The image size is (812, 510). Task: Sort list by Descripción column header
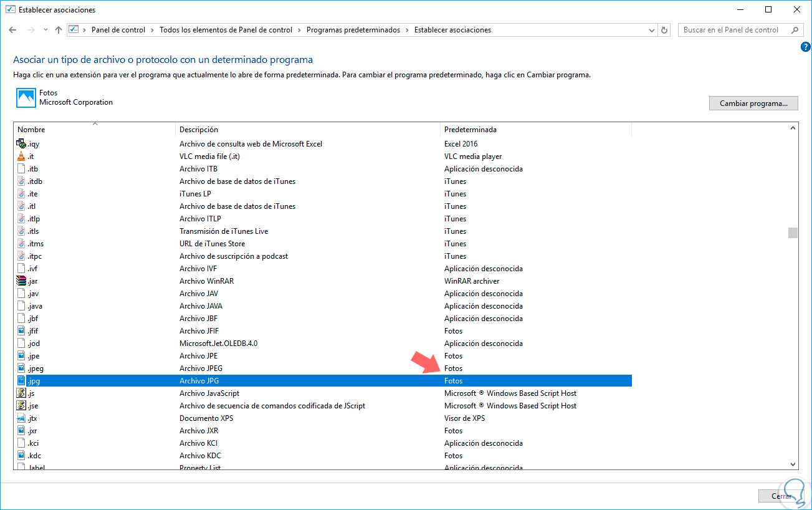pyautogui.click(x=308, y=130)
